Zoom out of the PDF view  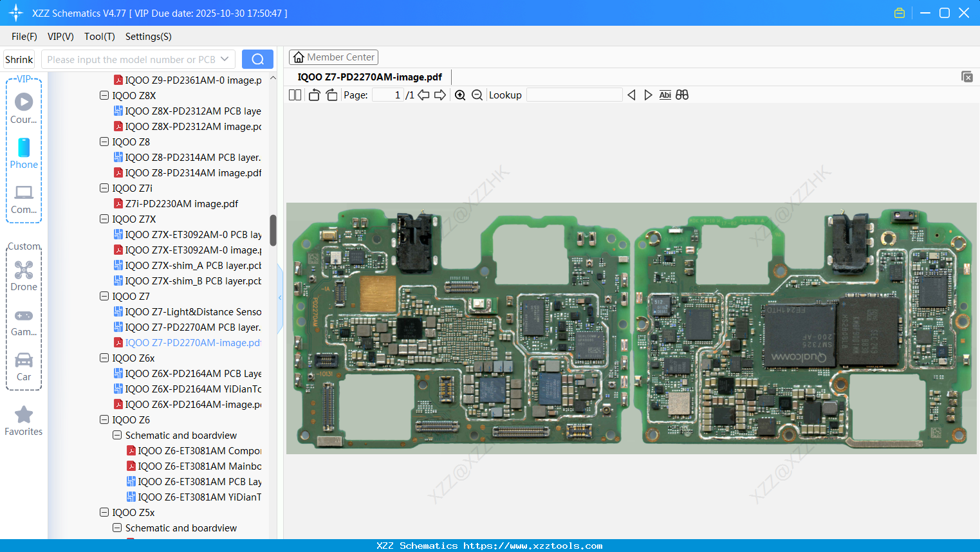coord(477,95)
